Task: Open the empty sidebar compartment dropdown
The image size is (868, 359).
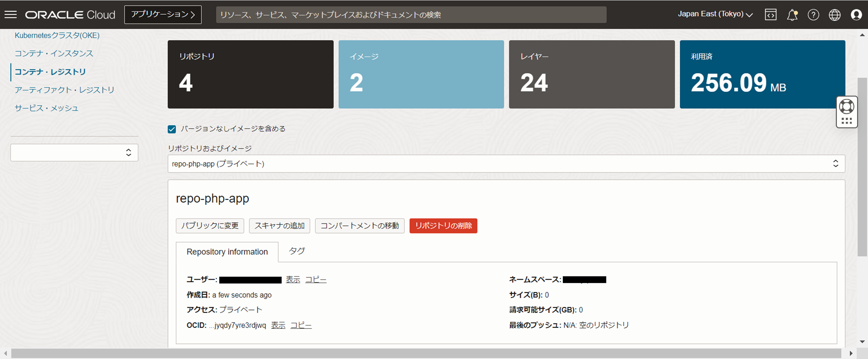Action: (x=74, y=152)
